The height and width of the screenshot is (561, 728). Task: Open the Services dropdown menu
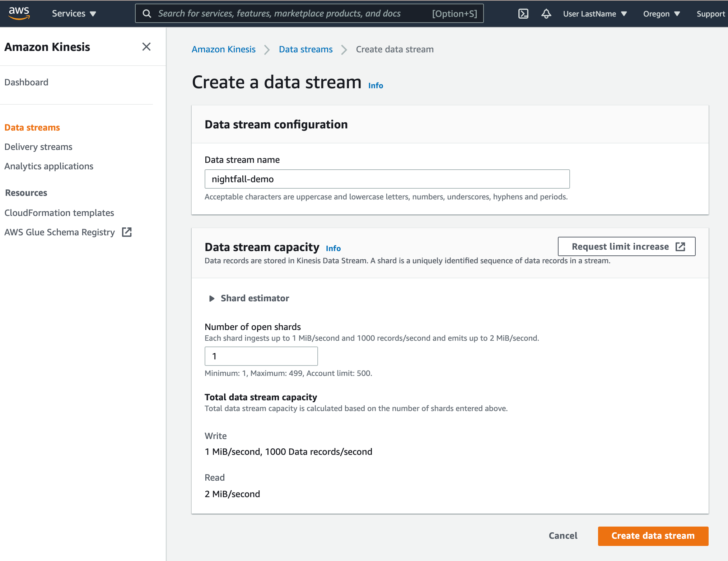click(74, 14)
